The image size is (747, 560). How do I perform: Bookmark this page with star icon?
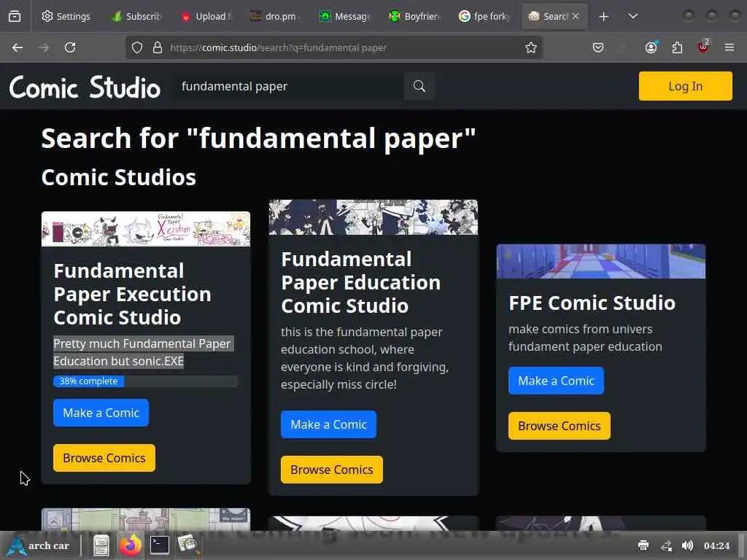click(531, 47)
